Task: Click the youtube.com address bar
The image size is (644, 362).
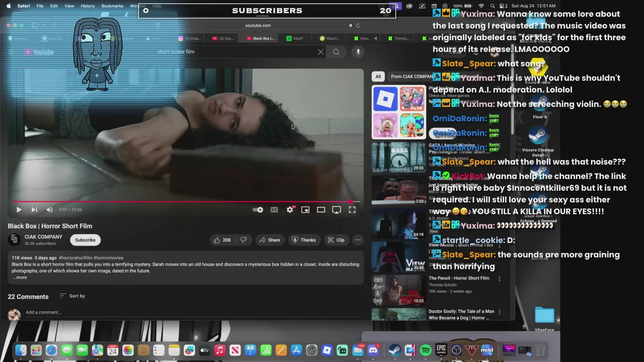Action: (x=258, y=25)
